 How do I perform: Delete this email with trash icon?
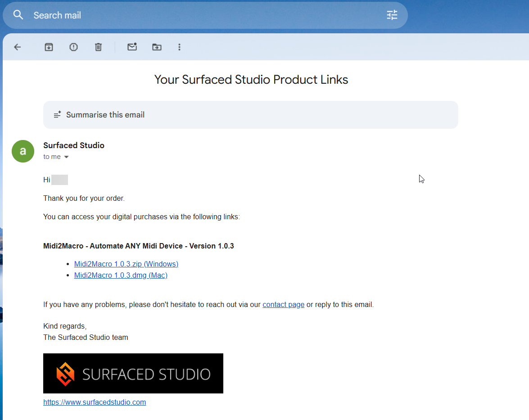point(98,47)
